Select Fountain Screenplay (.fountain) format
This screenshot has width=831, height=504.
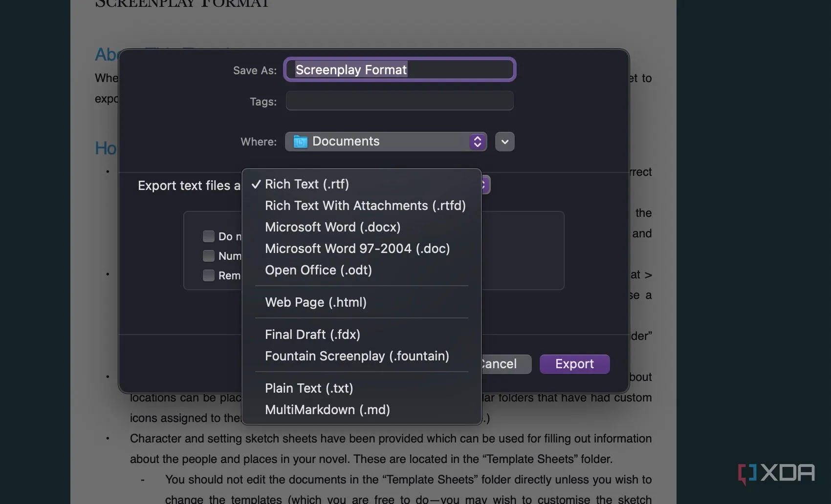362,356
